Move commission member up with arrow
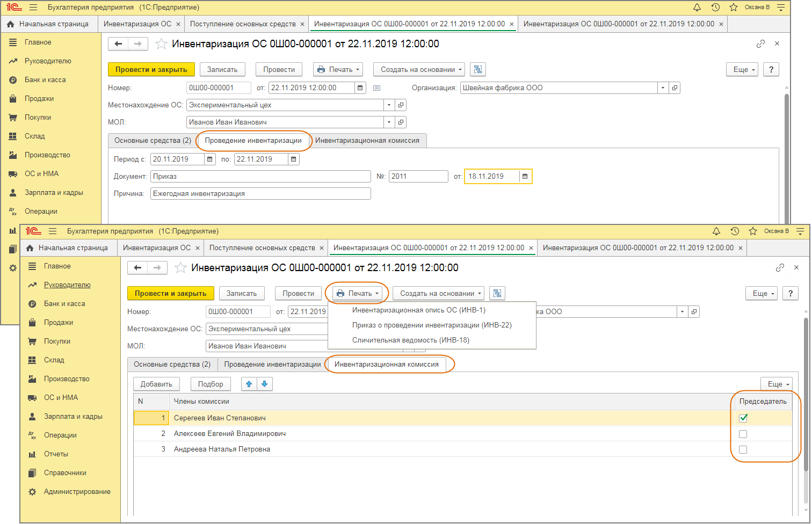 pyautogui.click(x=249, y=384)
